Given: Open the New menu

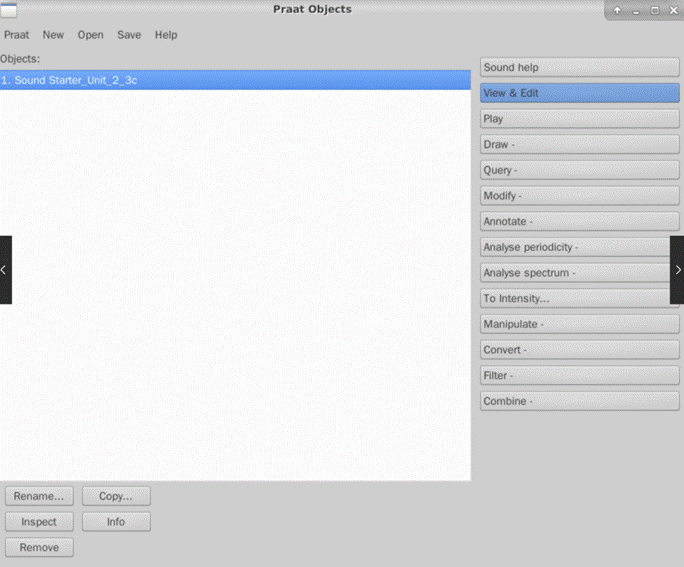Looking at the screenshot, I should tap(53, 35).
